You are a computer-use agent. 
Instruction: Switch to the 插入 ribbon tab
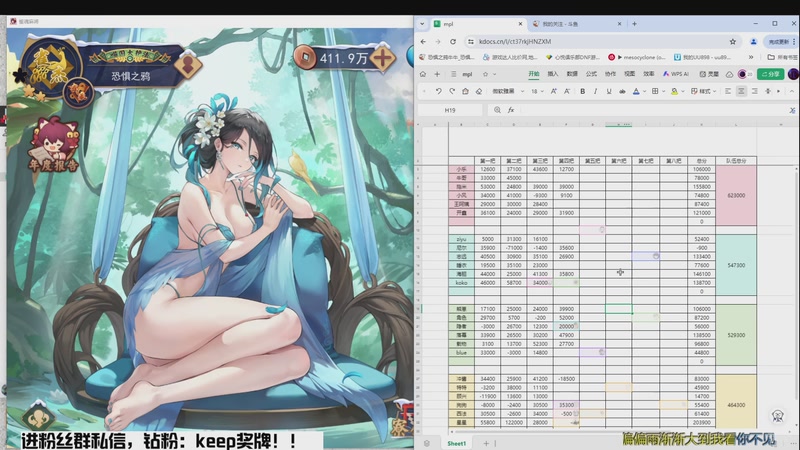point(553,74)
